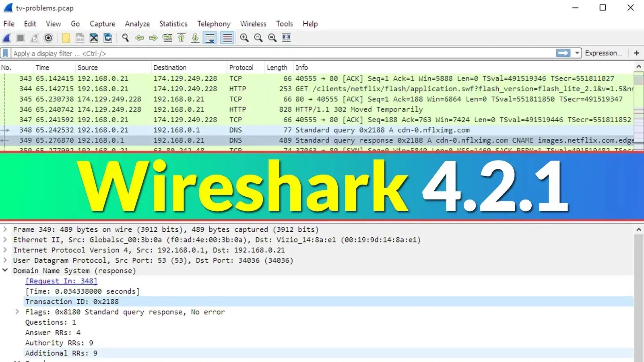Screen dimensions: 644x362
Task: Sort packets by No. column
Action: [17, 68]
